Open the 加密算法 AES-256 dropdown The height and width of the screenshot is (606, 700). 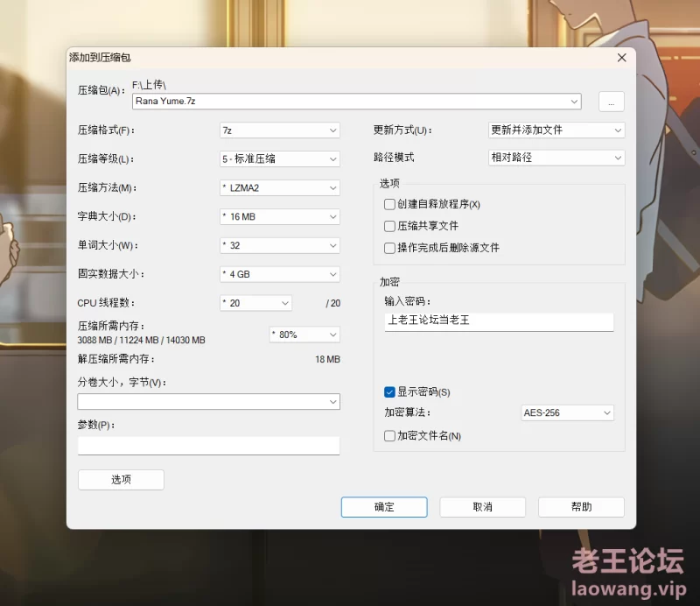[x=567, y=413]
